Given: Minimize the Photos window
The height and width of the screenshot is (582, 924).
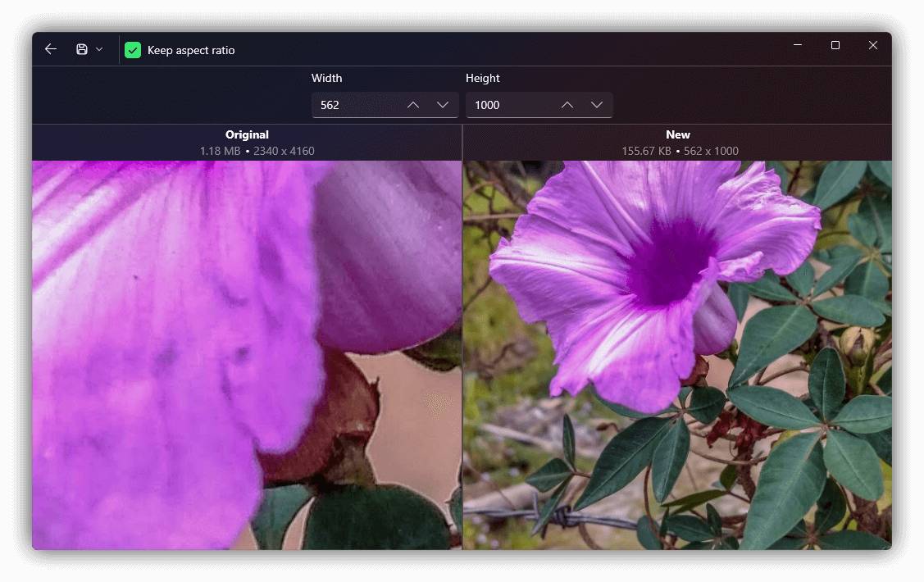Looking at the screenshot, I should [797, 45].
